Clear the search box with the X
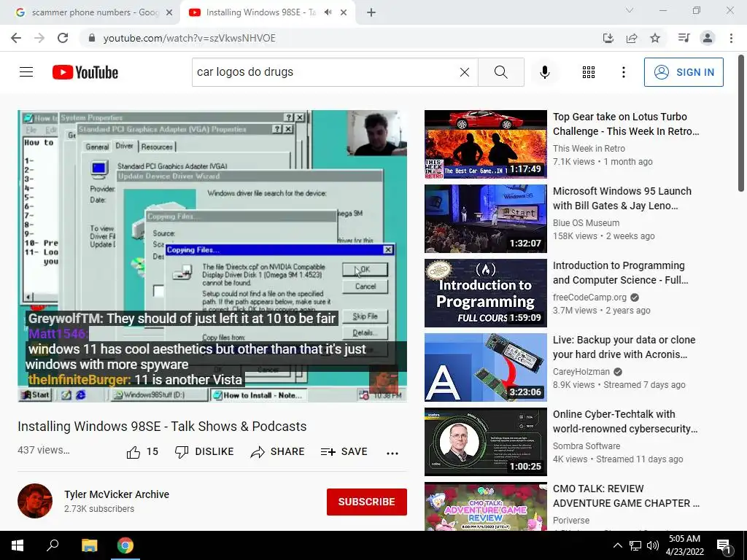Image resolution: width=747 pixels, height=560 pixels. point(465,72)
